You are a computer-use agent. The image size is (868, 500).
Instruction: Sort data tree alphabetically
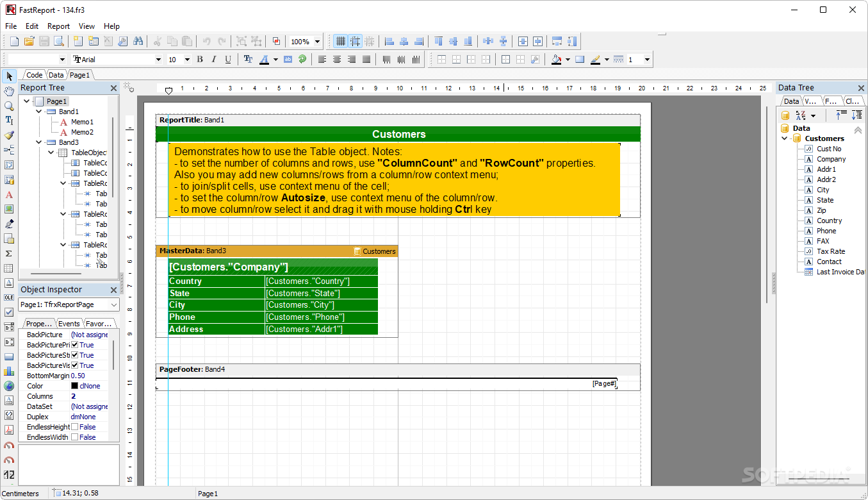coord(801,115)
